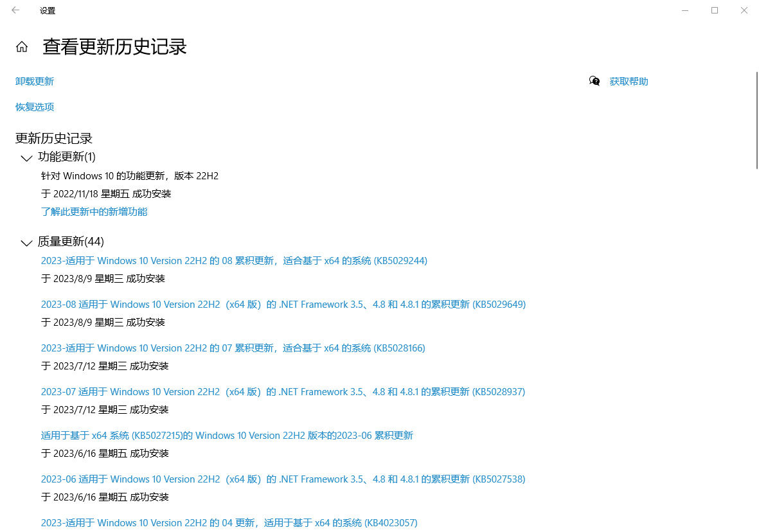Click the Get help chat icon
Viewport: 759px width, 532px height.
click(x=594, y=82)
